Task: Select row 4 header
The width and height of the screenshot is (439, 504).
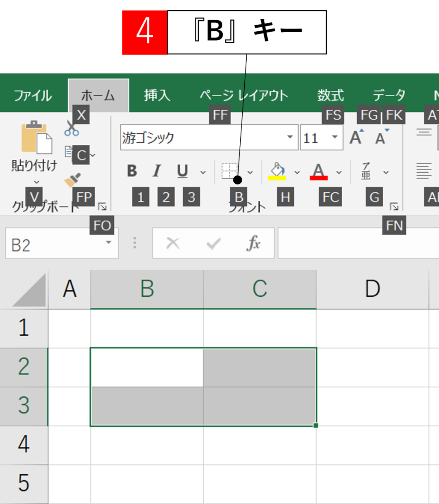Action: [24, 445]
